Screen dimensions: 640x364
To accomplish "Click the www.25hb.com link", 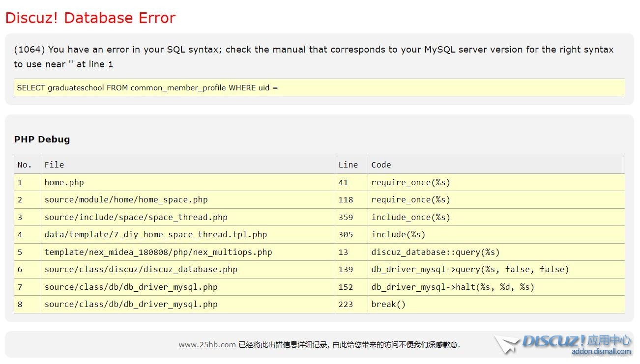I will [207, 345].
